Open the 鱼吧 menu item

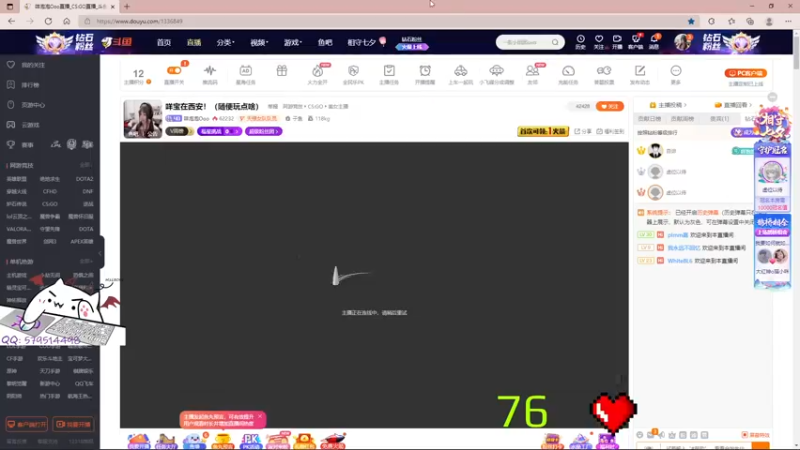325,42
